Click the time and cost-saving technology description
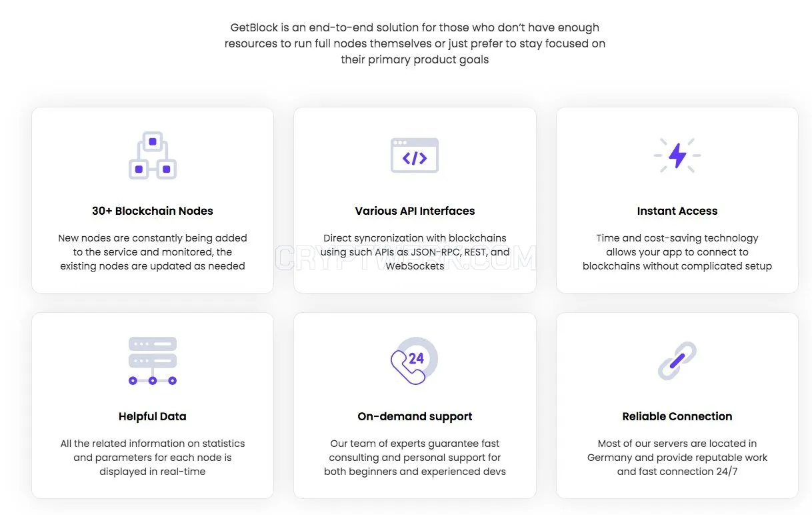The height and width of the screenshot is (515, 812). tap(677, 252)
